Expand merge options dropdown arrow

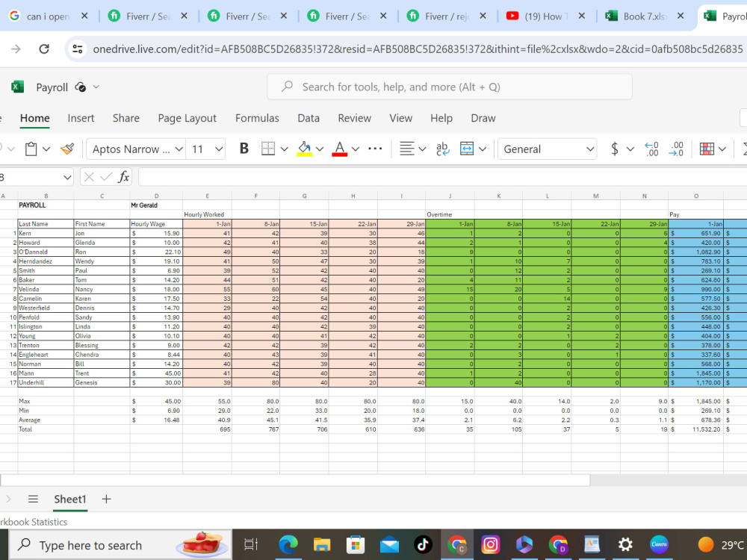pos(483,149)
